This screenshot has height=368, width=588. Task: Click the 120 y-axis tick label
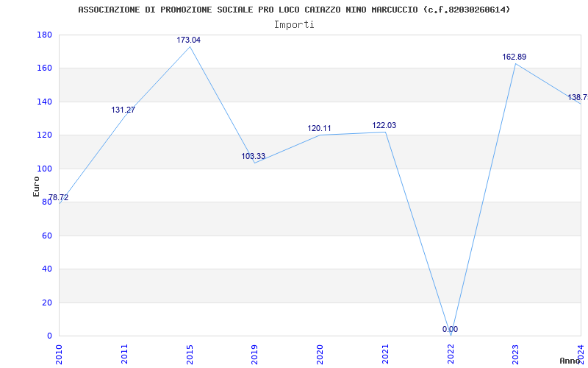tap(44, 135)
